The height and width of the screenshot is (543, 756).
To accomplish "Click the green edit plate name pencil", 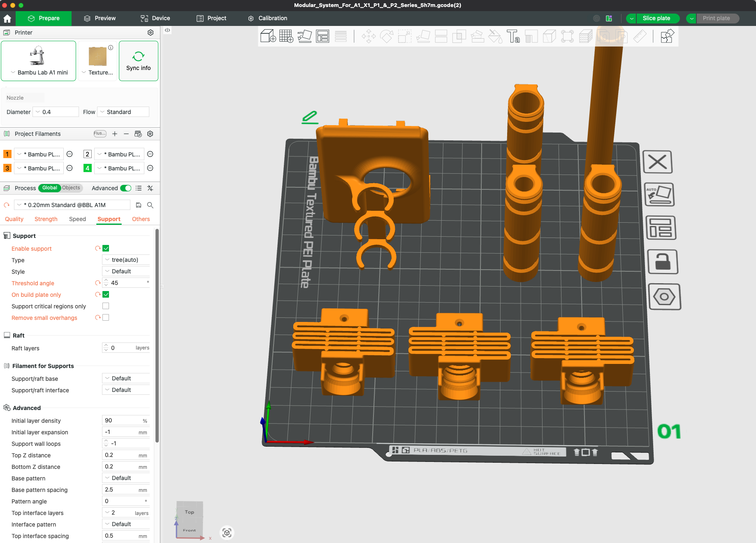I will (310, 117).
